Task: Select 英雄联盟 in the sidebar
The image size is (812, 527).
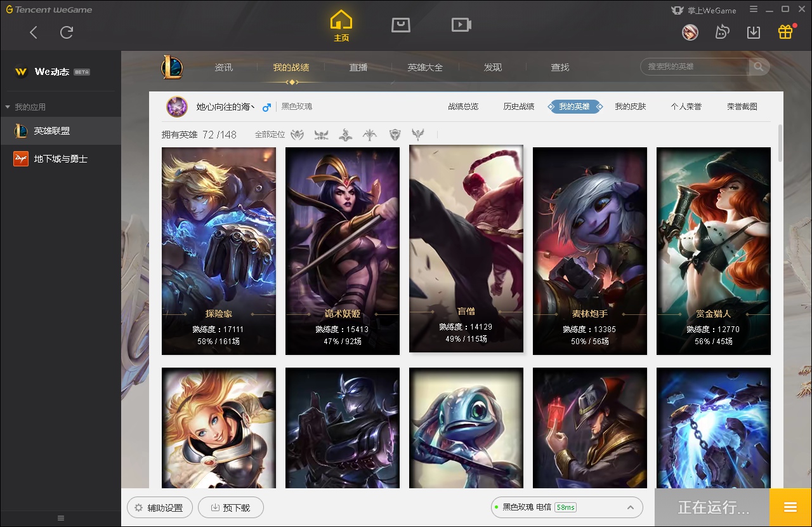Action: tap(60, 131)
